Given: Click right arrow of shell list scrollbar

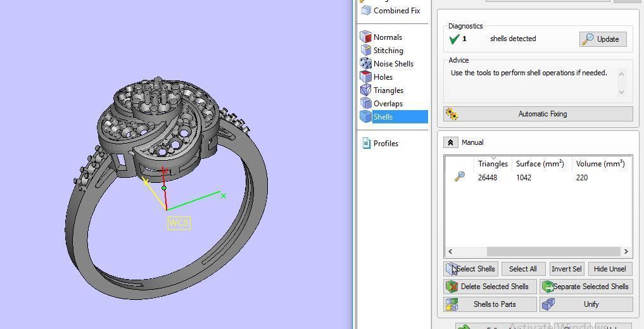Looking at the screenshot, I should click(x=626, y=251).
